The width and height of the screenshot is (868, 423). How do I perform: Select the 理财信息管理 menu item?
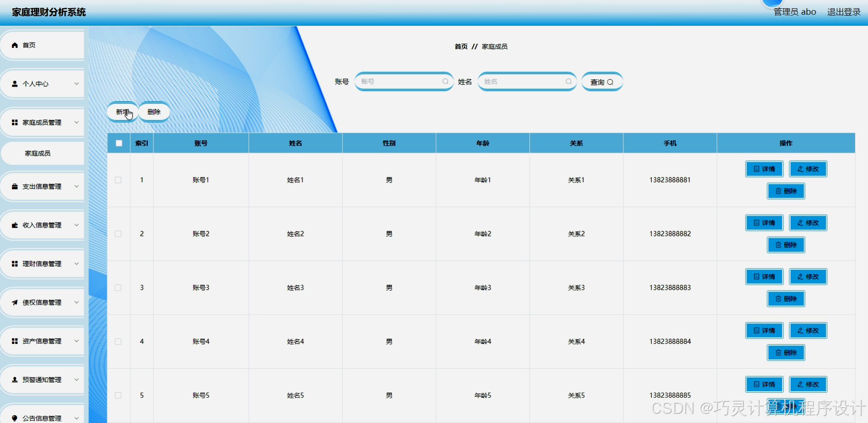(41, 263)
